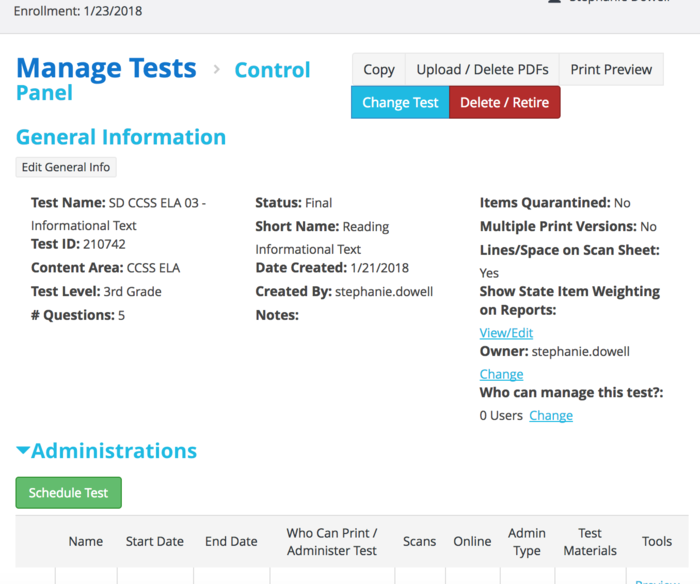Click the Online column header
Screen dimensions: 700x584
click(472, 541)
